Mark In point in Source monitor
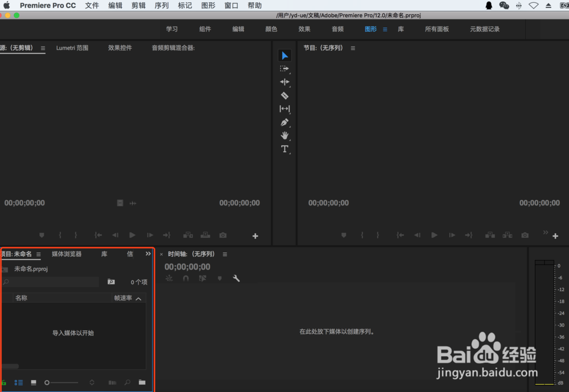Image resolution: width=569 pixels, height=392 pixels. tap(60, 235)
